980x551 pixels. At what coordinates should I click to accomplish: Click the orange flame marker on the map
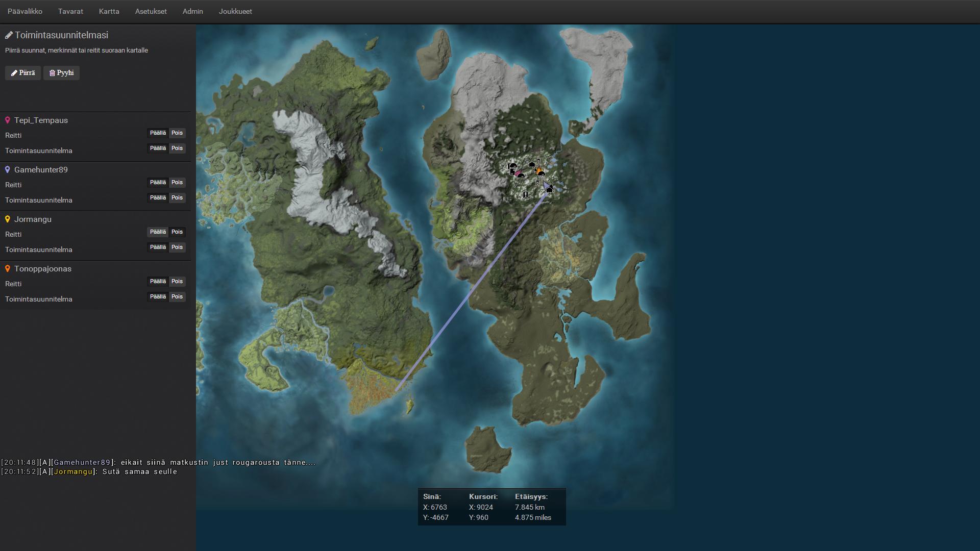pos(540,170)
